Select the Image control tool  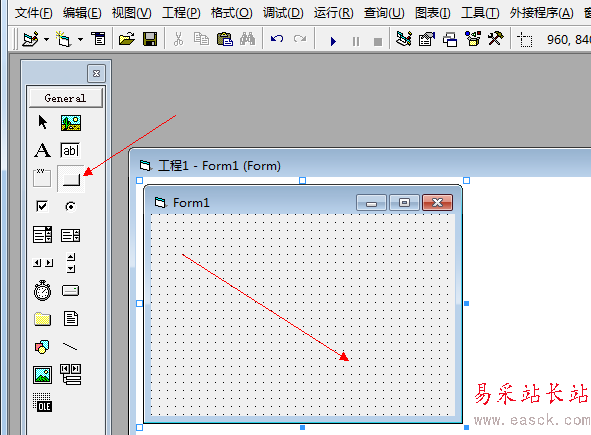tap(42, 375)
